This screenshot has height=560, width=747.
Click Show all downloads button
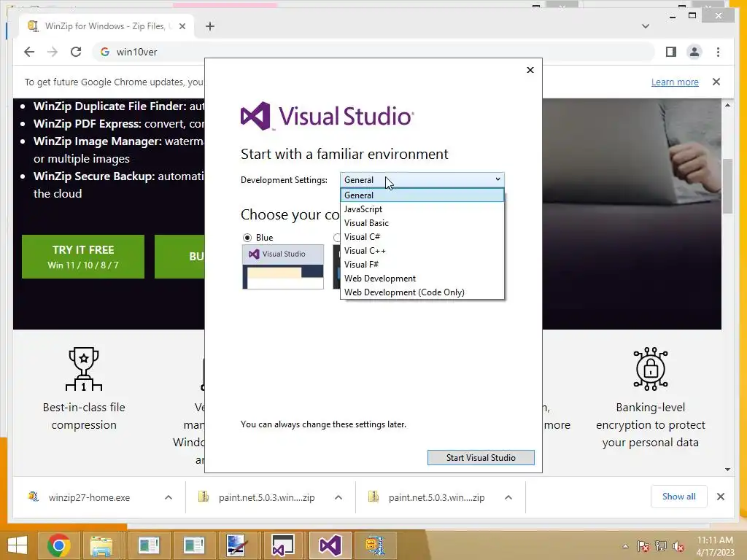[x=679, y=497]
